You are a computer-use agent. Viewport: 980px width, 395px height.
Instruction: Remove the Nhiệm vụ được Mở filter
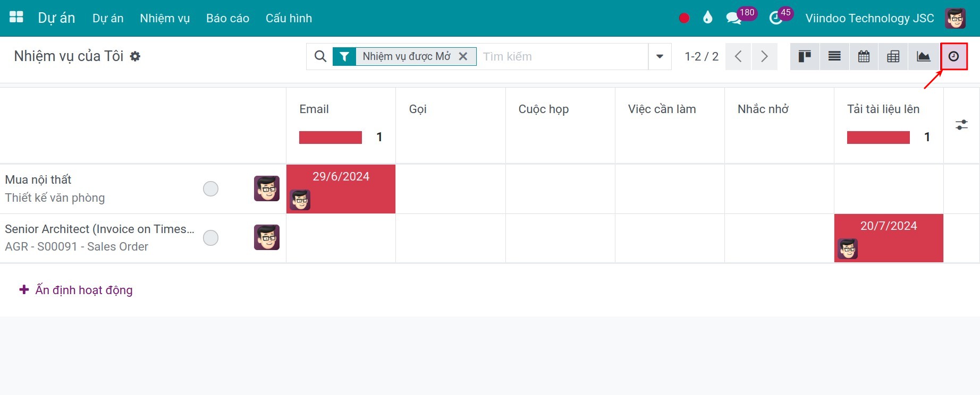463,56
